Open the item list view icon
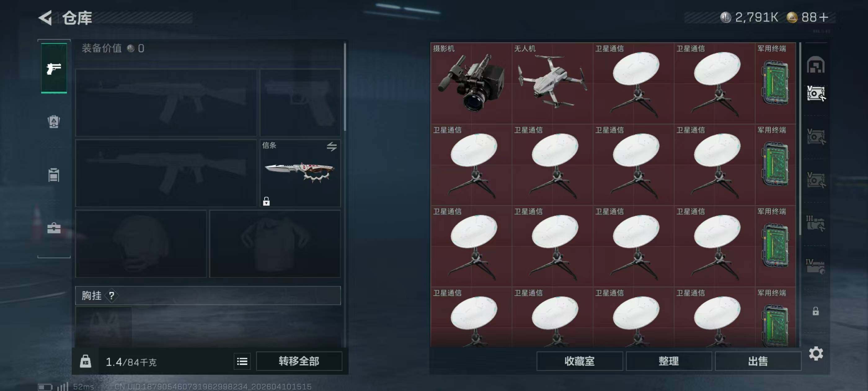 (x=242, y=362)
